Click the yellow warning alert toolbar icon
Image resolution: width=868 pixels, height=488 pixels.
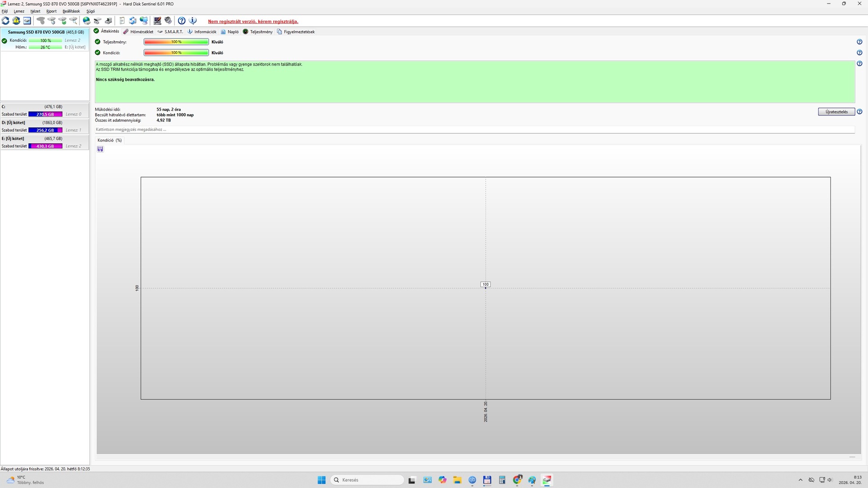(16, 21)
